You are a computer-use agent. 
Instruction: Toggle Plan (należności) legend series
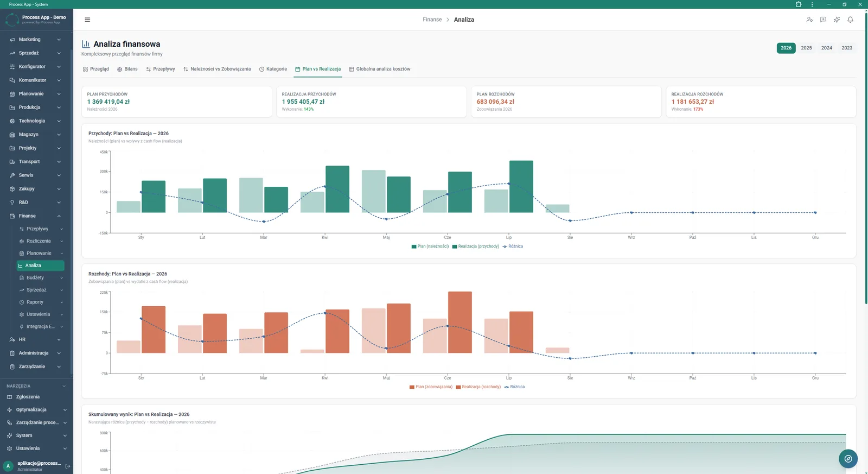(430, 247)
